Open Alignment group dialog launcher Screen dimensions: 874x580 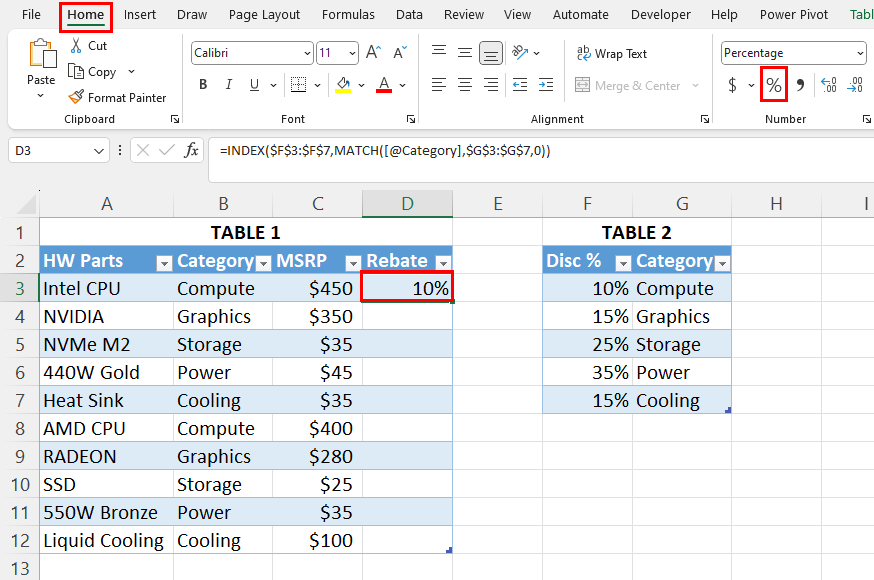pos(705,119)
